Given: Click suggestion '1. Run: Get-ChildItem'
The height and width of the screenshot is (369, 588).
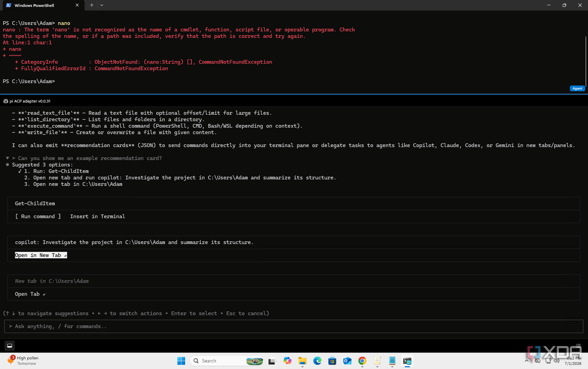Looking at the screenshot, I should click(x=56, y=171).
